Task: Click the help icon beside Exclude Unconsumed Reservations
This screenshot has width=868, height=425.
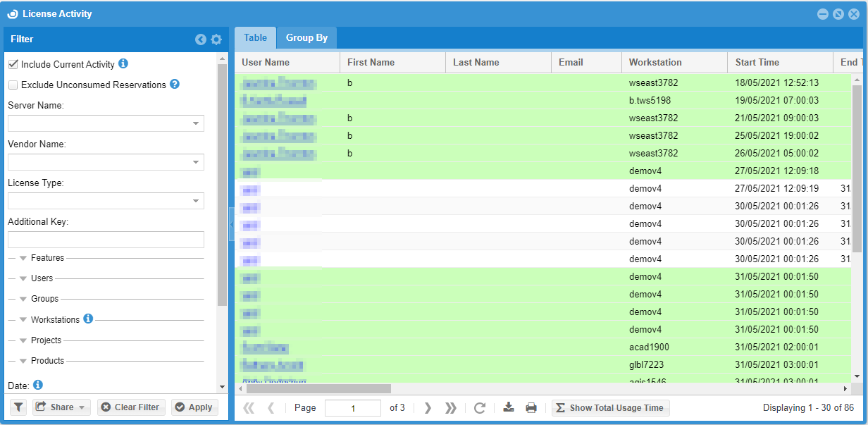Action: coord(175,84)
